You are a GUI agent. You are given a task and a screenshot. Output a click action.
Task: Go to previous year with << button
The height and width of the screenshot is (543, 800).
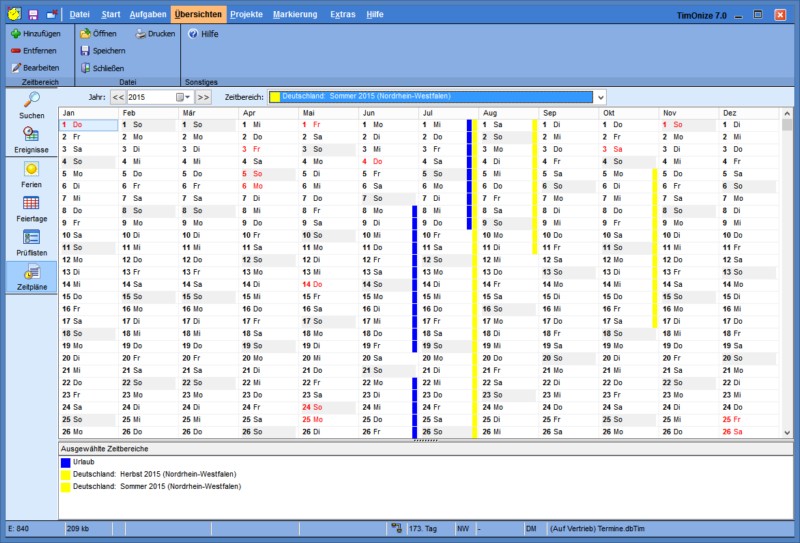tap(118, 97)
